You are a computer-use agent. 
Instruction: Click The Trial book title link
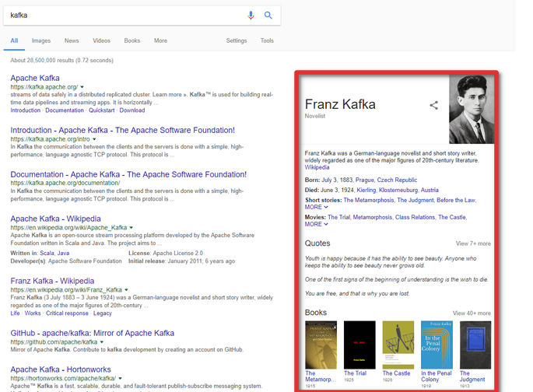[x=356, y=373]
